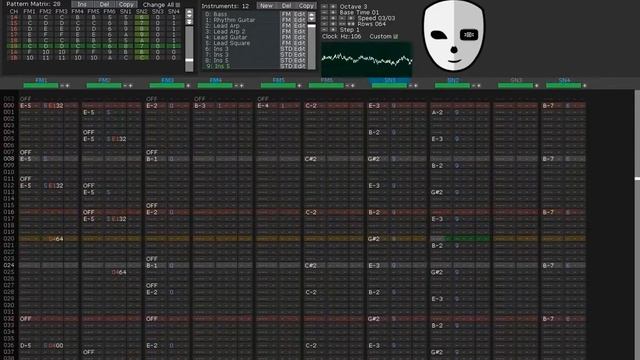
Task: Toggle Change All checkbox
Action: (x=178, y=5)
